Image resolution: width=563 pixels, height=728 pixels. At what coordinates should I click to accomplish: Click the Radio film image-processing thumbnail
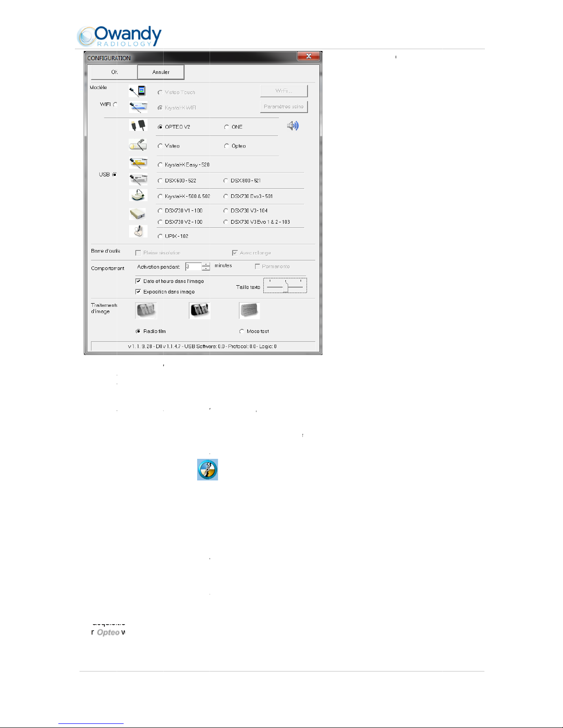click(146, 310)
